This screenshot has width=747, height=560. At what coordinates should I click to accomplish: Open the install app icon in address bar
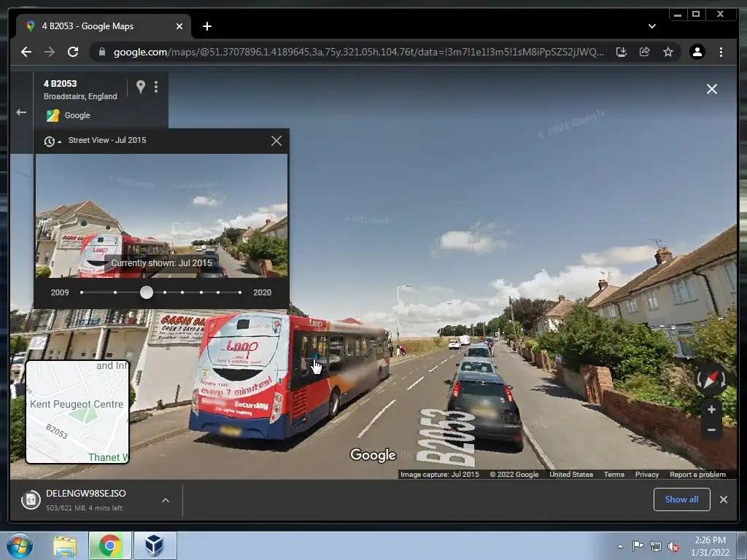tap(622, 52)
